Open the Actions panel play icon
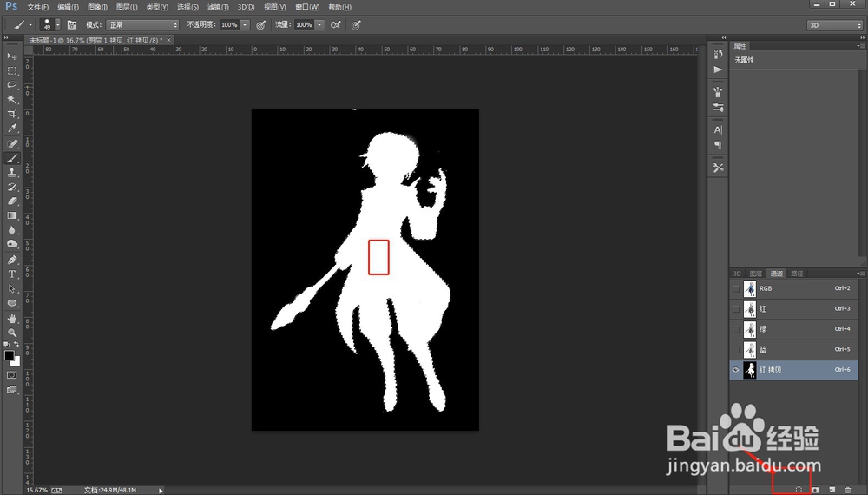The width and height of the screenshot is (868, 495). 718,69
